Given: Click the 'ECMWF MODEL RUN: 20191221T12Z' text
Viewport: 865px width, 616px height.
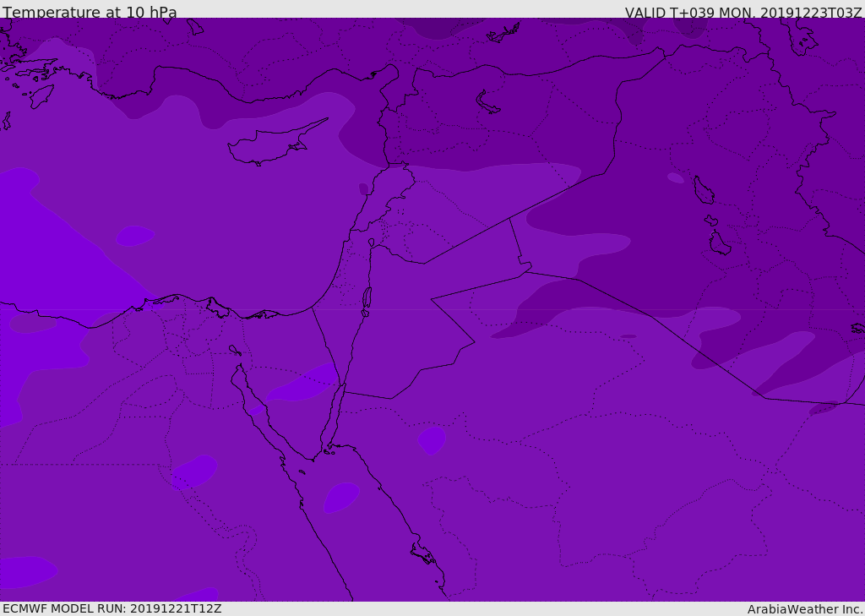Looking at the screenshot, I should tap(112, 608).
